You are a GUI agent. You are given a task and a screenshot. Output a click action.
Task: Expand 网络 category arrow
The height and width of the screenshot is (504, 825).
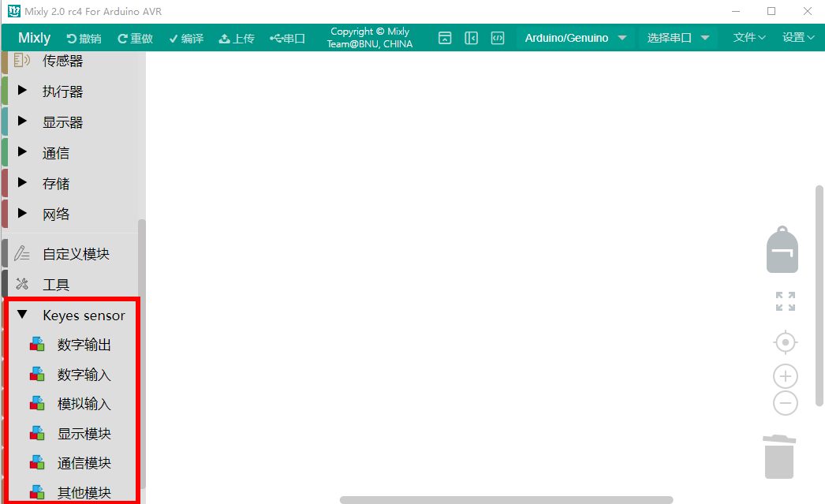(x=22, y=213)
